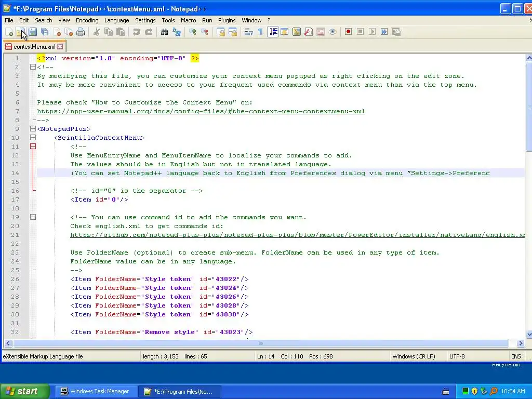This screenshot has height=399, width=532.
Task: Zoom in with the magnifier plus icon
Action: [x=193, y=32]
